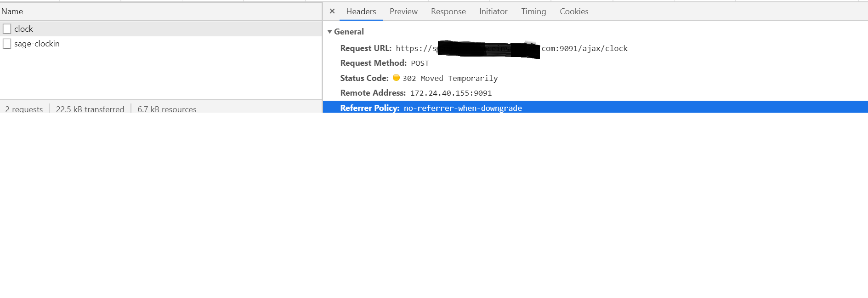The height and width of the screenshot is (298, 868).
Task: Click the 302 Moved Temporarily text
Action: 450,78
